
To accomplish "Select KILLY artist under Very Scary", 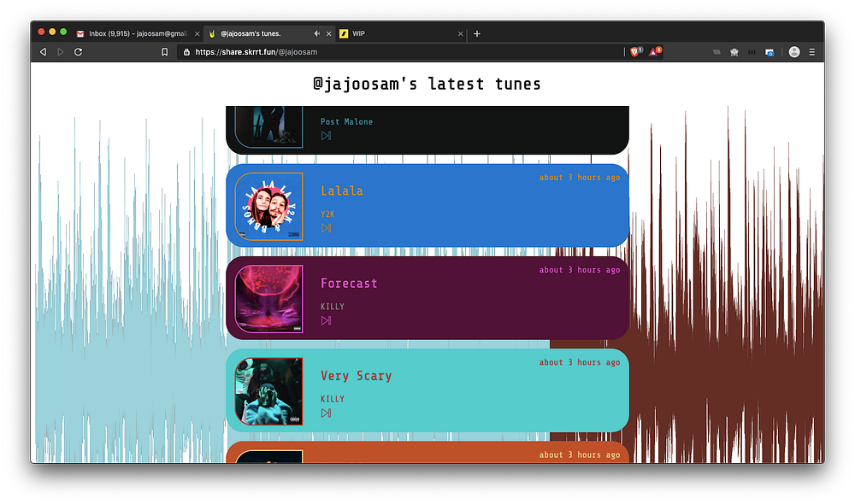I will [333, 399].
